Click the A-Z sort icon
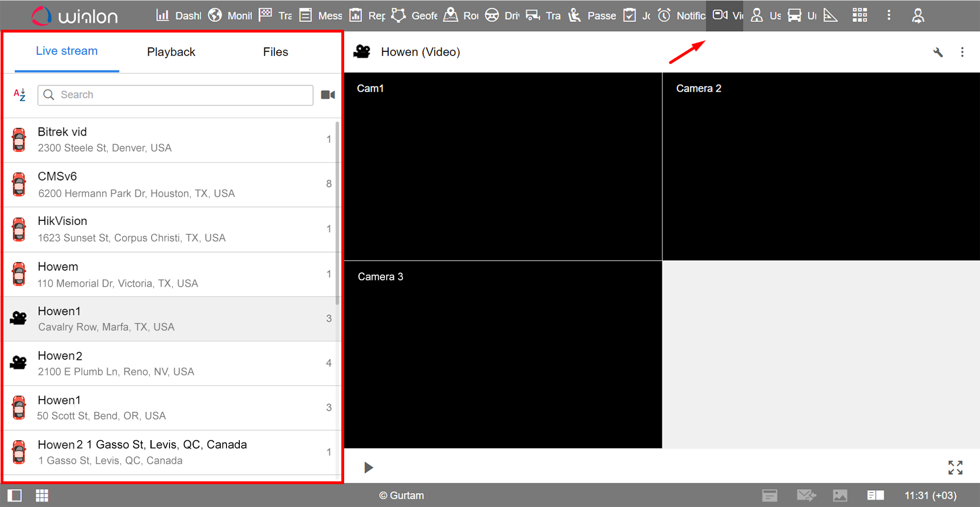The width and height of the screenshot is (980, 507). (x=20, y=95)
